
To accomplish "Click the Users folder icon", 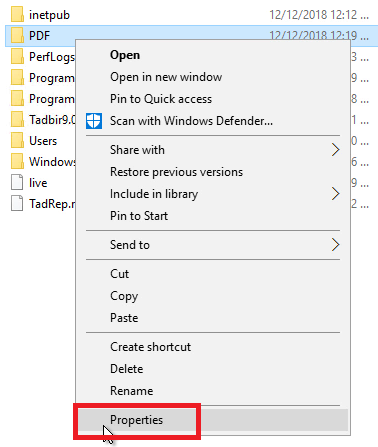I will [17, 140].
